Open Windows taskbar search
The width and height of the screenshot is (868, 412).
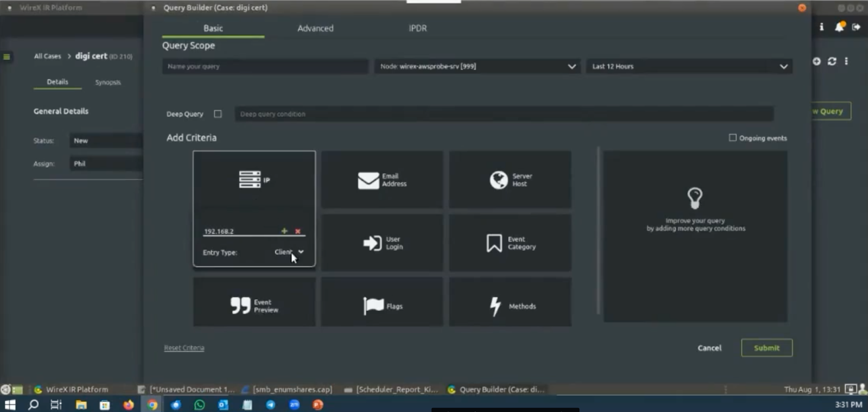[33, 404]
